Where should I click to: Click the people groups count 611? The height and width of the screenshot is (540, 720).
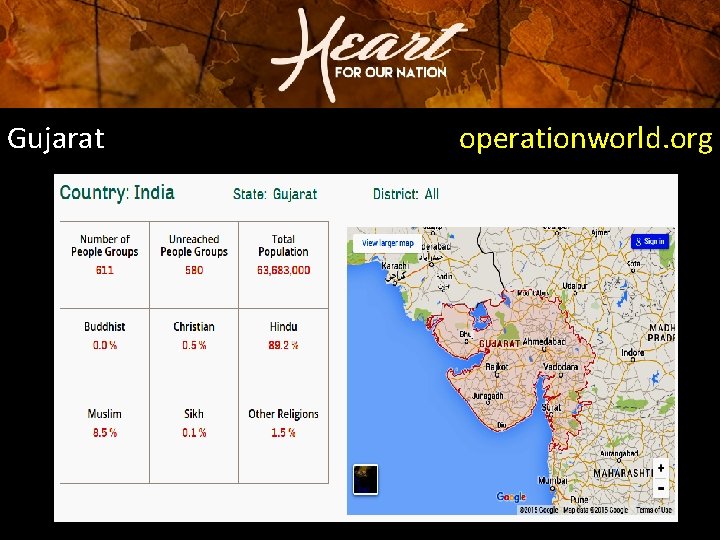(x=105, y=270)
